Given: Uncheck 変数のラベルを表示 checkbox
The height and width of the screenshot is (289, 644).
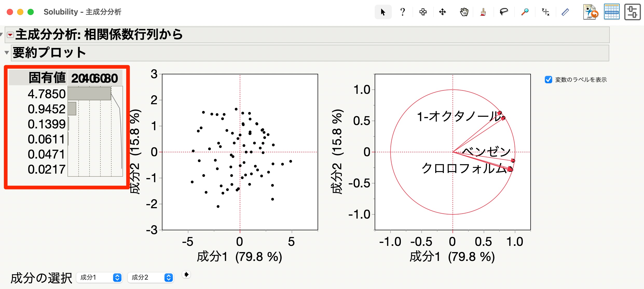Looking at the screenshot, I should coord(549,80).
